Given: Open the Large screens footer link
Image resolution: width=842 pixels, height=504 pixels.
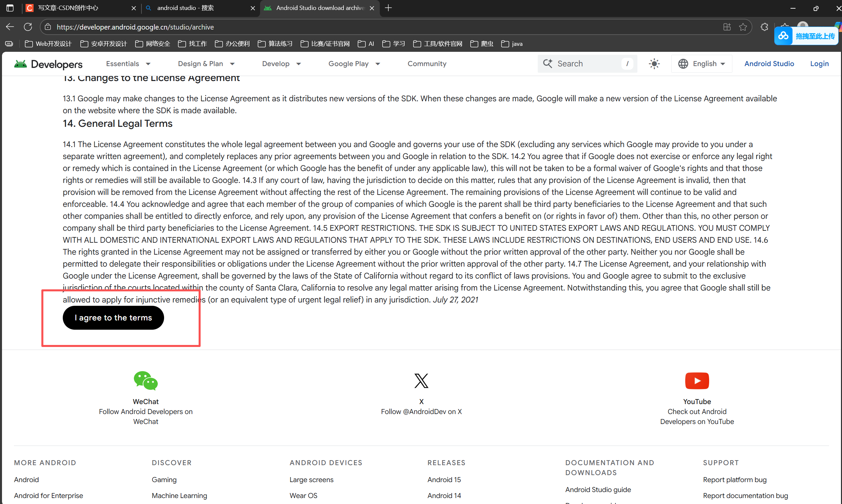Looking at the screenshot, I should [x=312, y=479].
